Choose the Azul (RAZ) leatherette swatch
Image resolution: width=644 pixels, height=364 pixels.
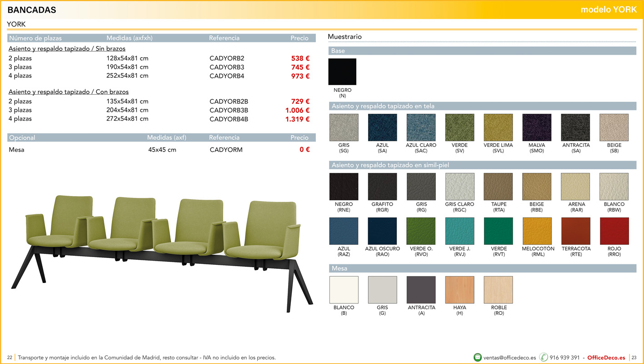(344, 231)
